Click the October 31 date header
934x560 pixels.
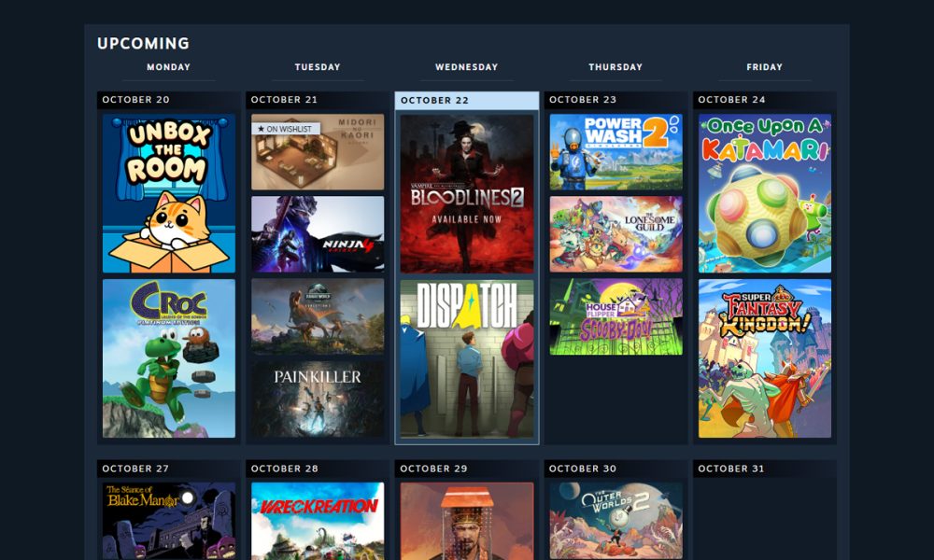point(765,469)
